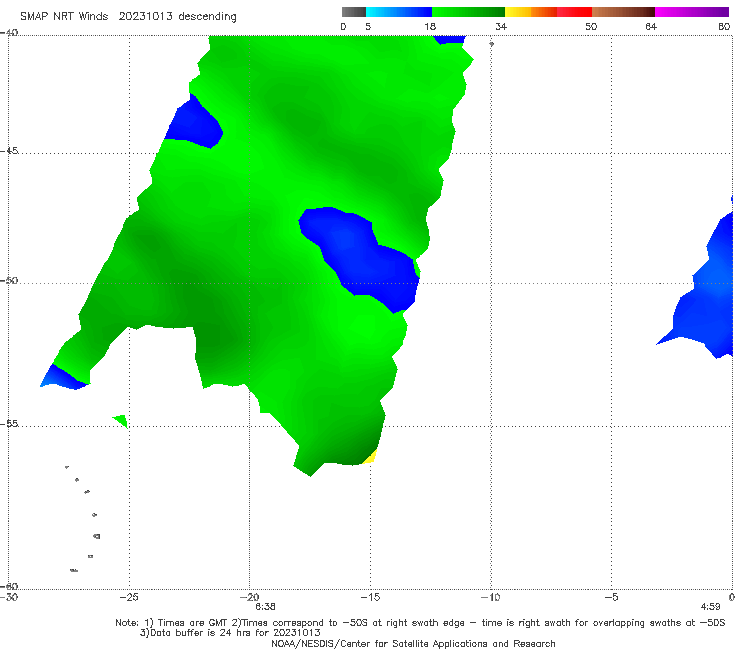The width and height of the screenshot is (740, 650).
Task: Click the latitude label '-45'
Action: [x=9, y=151]
